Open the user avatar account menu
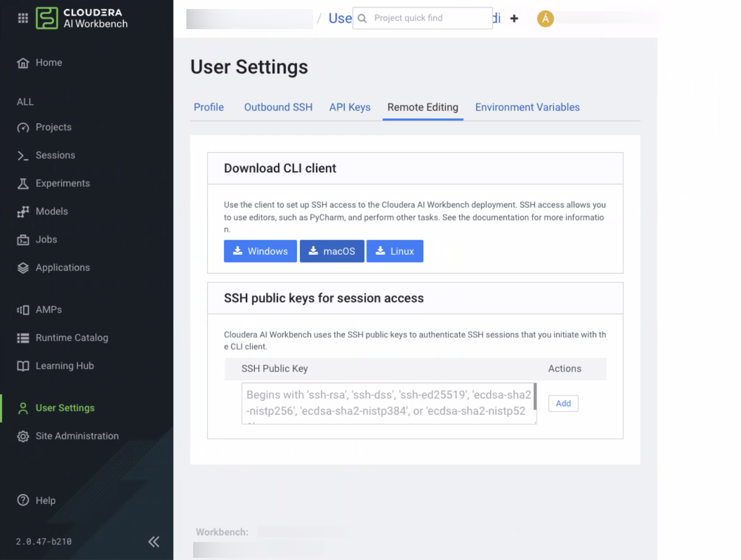The width and height of the screenshot is (741, 560). (545, 19)
